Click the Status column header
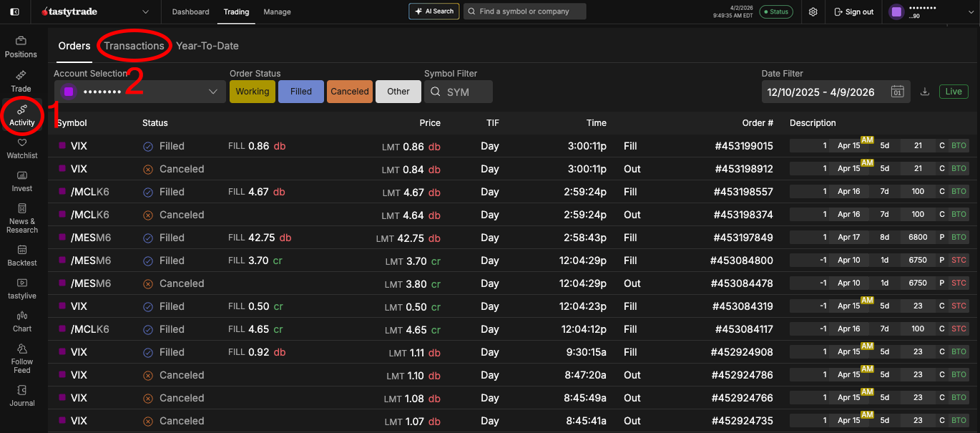Image resolution: width=980 pixels, height=433 pixels. [x=155, y=123]
